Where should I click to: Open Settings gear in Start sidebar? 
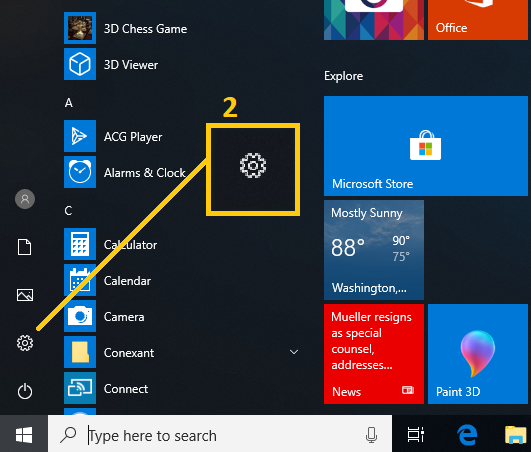click(x=25, y=343)
